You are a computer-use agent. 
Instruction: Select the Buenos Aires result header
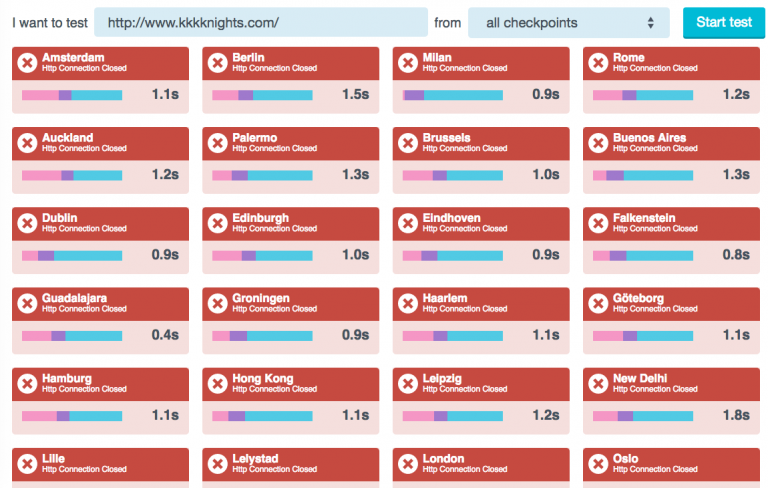point(665,143)
